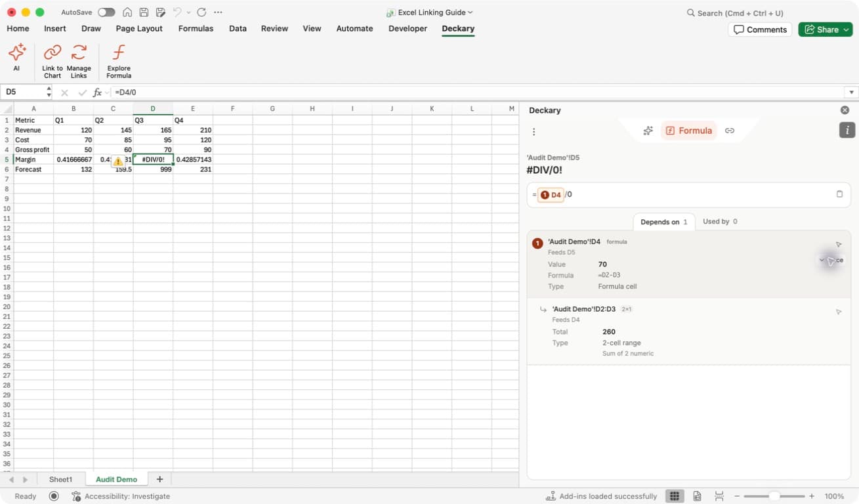Open the info icon in Deckary panel
Viewport: 859px width, 504px height.
[847, 130]
